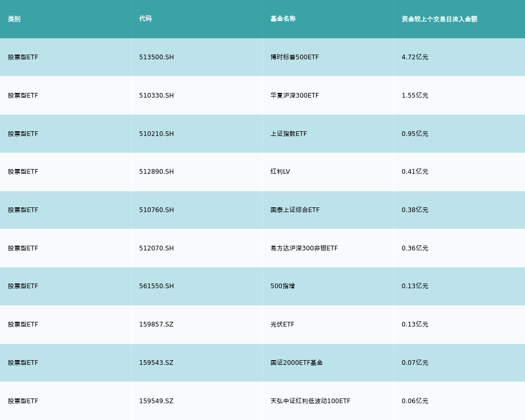Click 股票型ETF in the 510210.SH row
The width and height of the screenshot is (525, 420).
23,134
